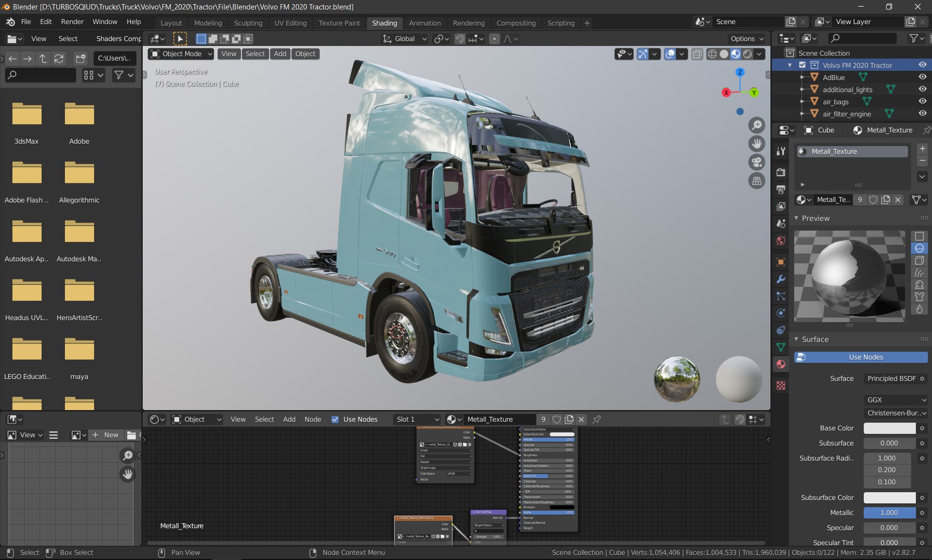Image resolution: width=932 pixels, height=560 pixels.
Task: Switch to wireframe viewport shading
Action: click(x=712, y=54)
